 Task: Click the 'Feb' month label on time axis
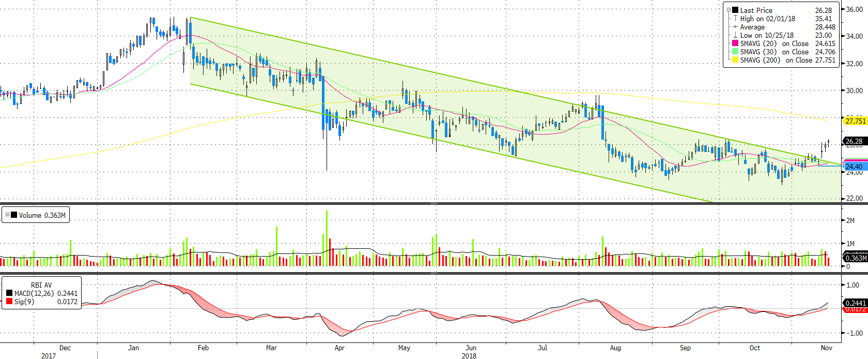(x=203, y=348)
